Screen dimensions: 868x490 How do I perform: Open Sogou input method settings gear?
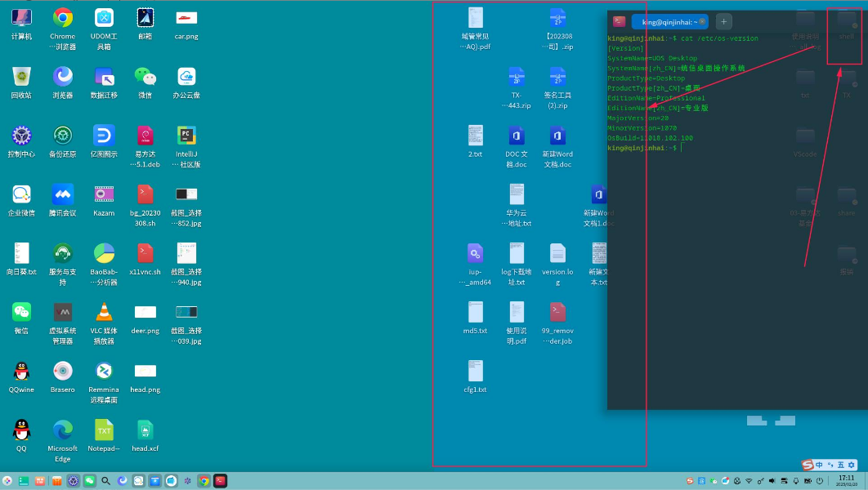coord(851,465)
